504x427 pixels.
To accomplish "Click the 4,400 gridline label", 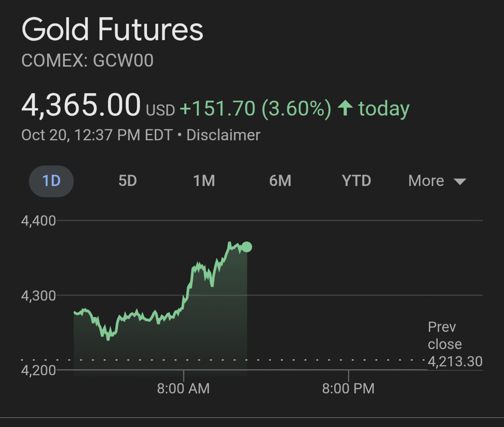I will click(x=38, y=221).
